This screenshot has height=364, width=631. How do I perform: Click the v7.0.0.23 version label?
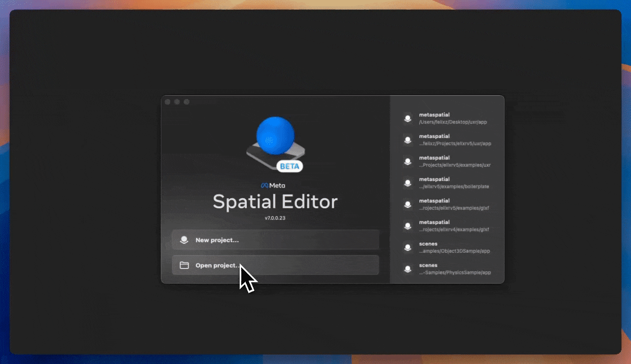275,218
